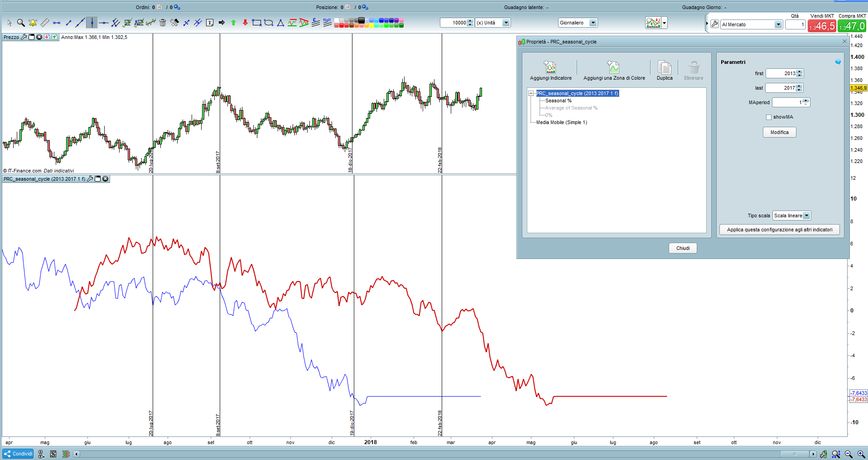The image size is (868, 460).
Task: Select the black right arrow tool
Action: (222, 23)
